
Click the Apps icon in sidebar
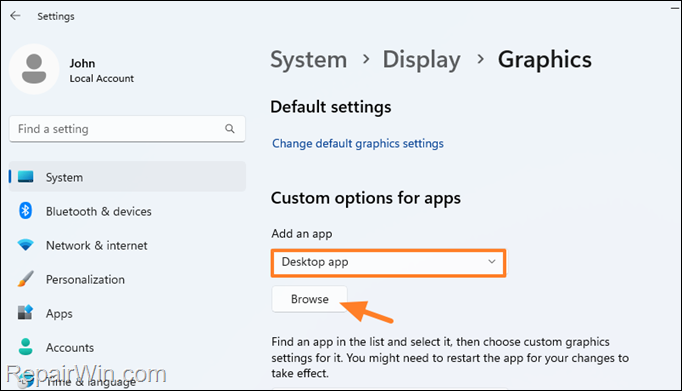point(26,313)
